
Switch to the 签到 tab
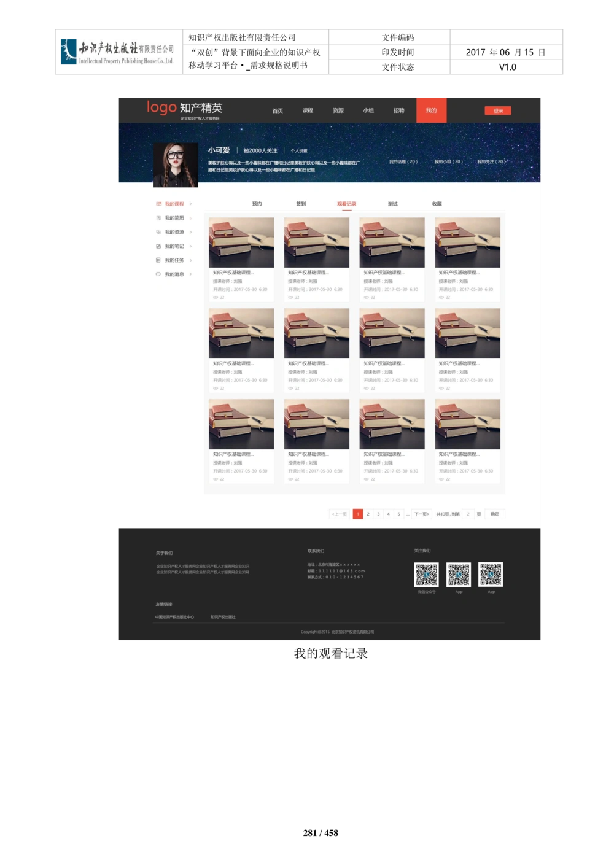click(301, 204)
